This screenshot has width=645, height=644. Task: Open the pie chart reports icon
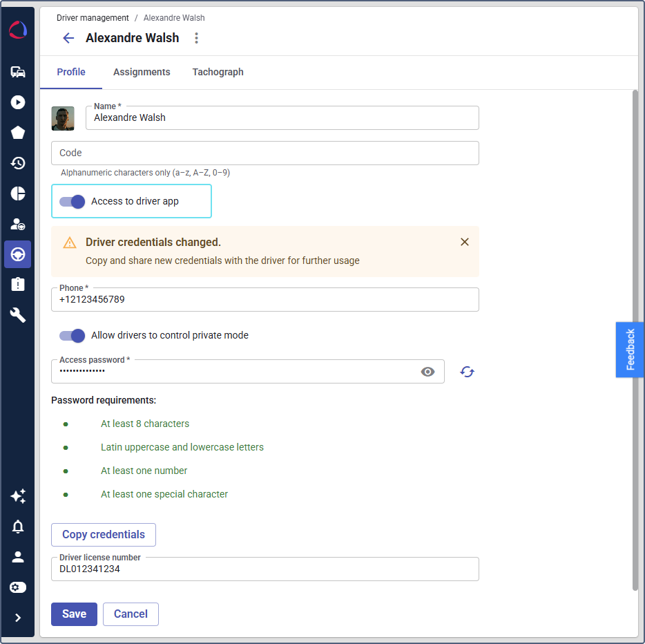[x=18, y=193]
